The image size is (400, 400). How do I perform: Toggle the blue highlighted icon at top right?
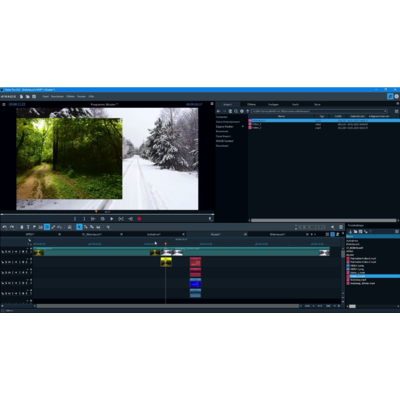click(390, 96)
